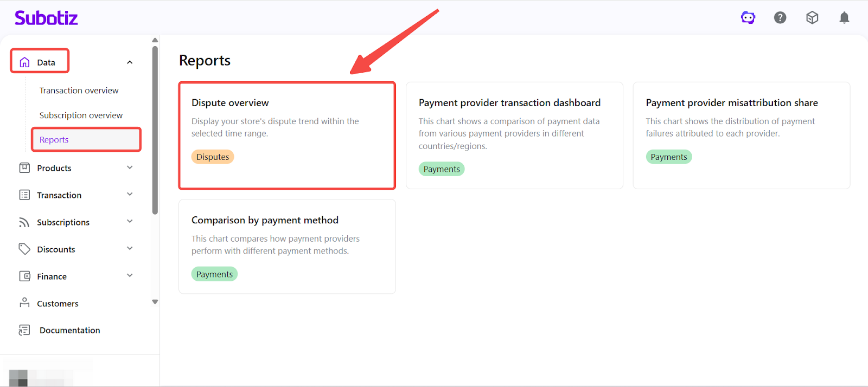
Task: Click the Subotiz logo
Action: tap(46, 18)
